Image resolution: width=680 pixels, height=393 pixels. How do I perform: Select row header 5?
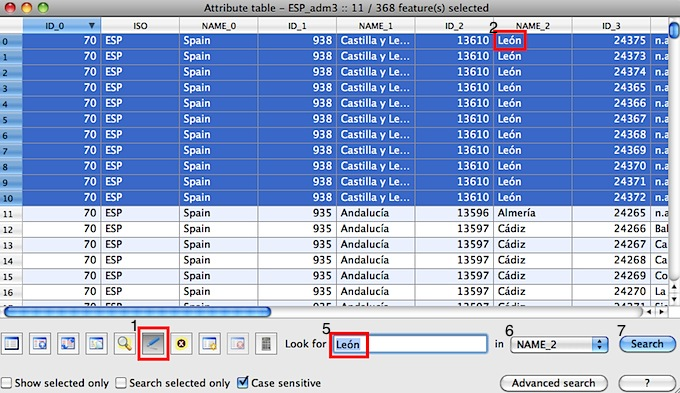point(11,119)
